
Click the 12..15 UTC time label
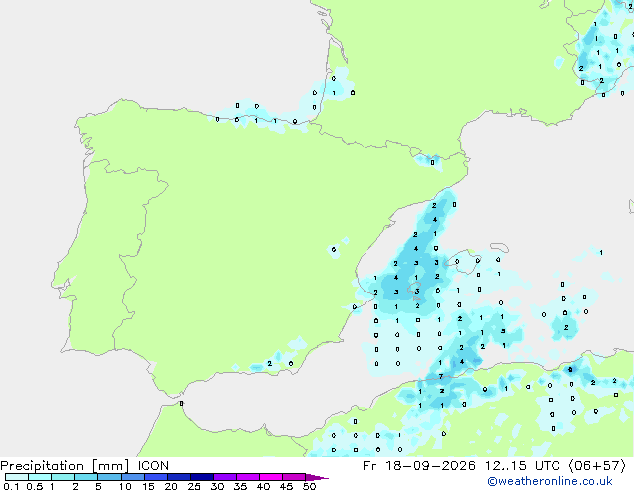coord(522,466)
